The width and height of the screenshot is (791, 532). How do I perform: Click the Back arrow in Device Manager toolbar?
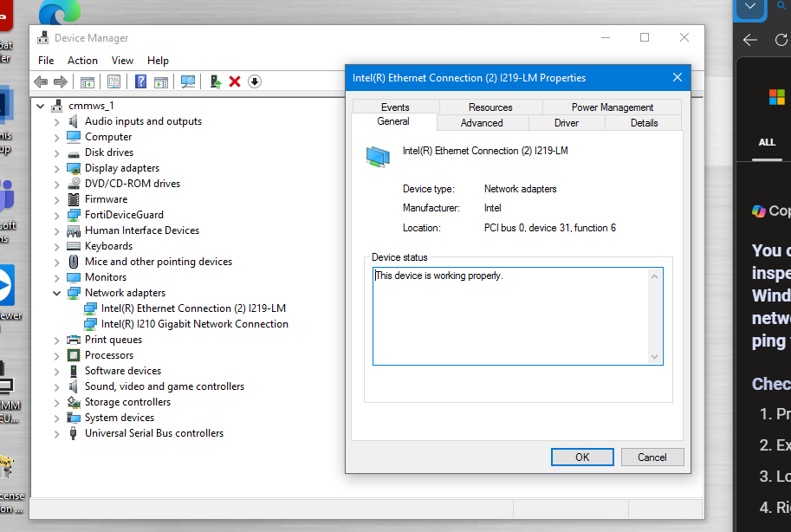[x=41, y=81]
